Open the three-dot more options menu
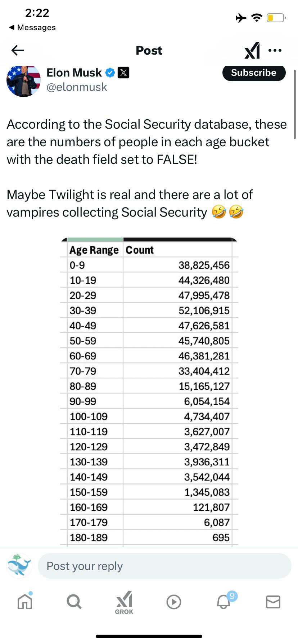Viewport: 298px width, 644px height. (x=275, y=50)
